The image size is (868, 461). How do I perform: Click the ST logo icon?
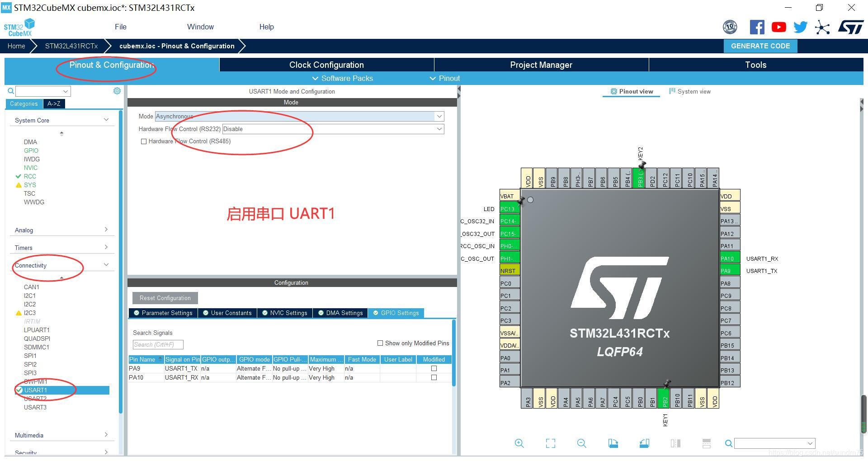point(851,27)
